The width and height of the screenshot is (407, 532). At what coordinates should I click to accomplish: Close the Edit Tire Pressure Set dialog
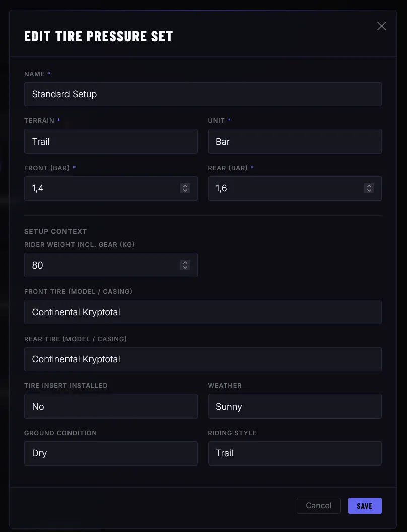pyautogui.click(x=382, y=26)
